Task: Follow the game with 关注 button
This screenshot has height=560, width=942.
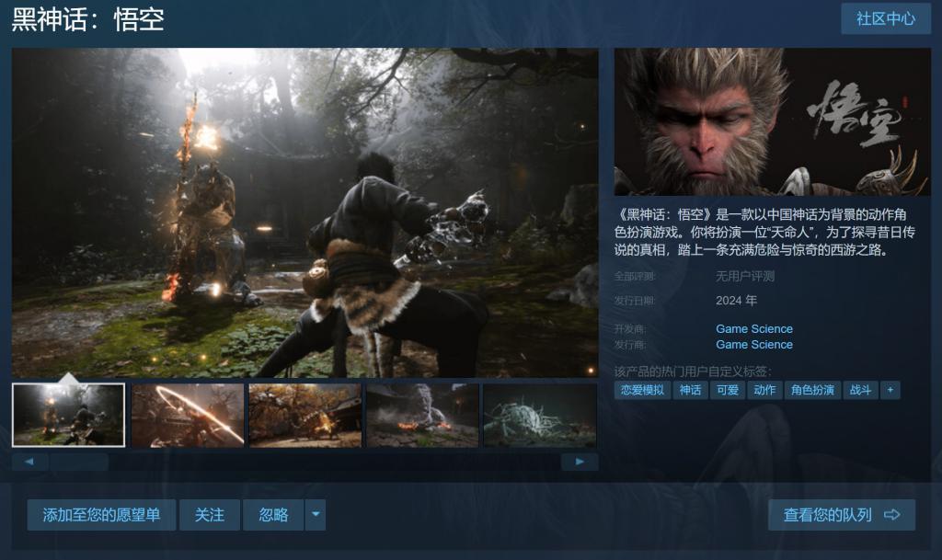Action: [210, 515]
